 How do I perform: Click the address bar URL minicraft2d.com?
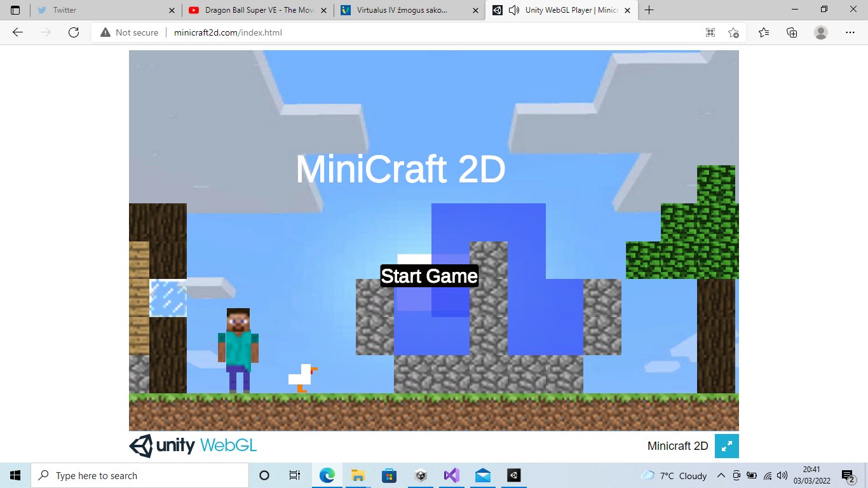pos(227,32)
